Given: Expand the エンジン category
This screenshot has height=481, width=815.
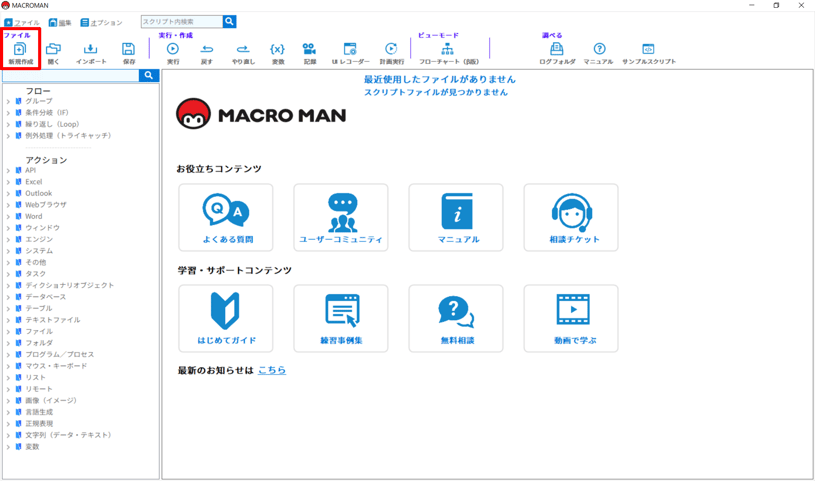Looking at the screenshot, I should click(x=8, y=239).
